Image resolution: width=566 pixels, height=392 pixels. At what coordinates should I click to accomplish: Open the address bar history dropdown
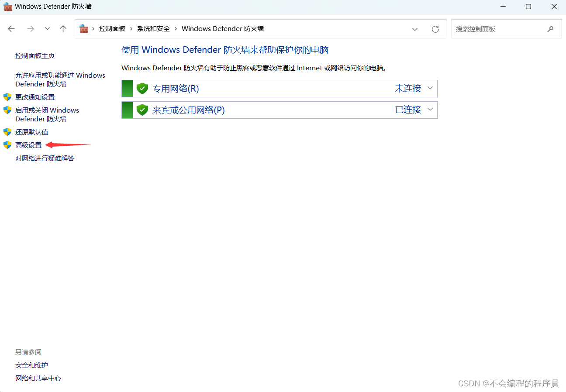click(414, 29)
